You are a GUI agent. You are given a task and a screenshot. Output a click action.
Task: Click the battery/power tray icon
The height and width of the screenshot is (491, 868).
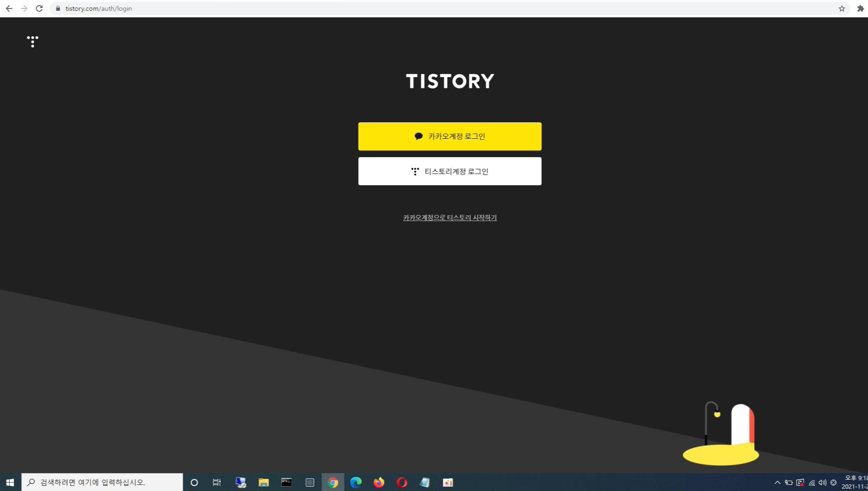point(789,482)
